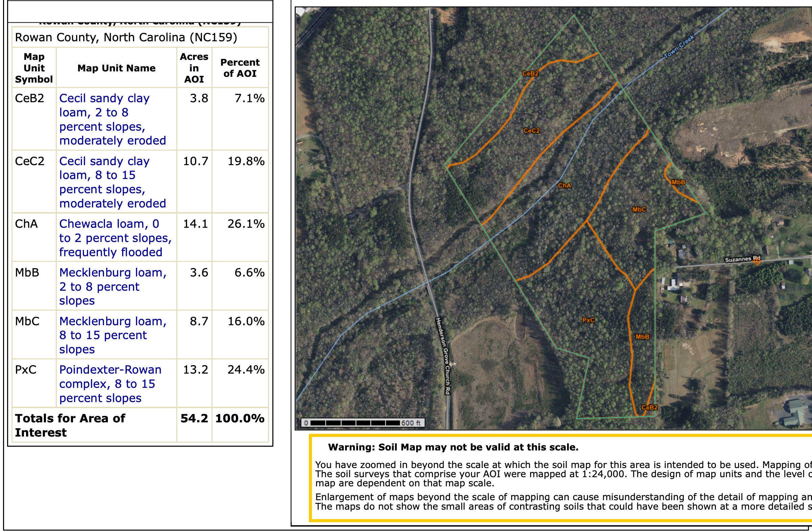Click the Acres in AOI column header
Screen dimensions: 812x532
(x=194, y=68)
